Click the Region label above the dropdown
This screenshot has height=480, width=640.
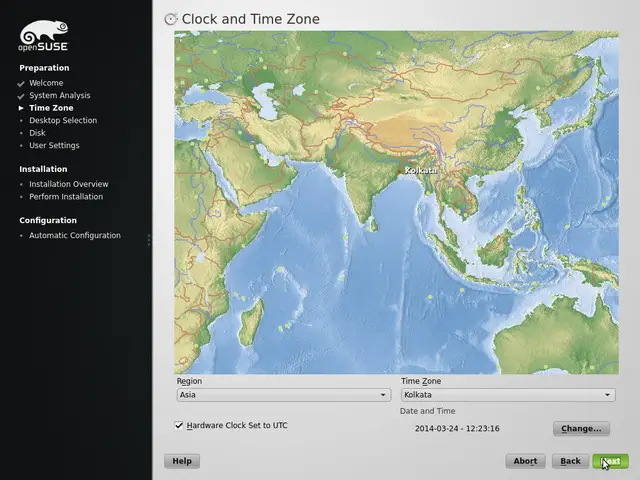(189, 381)
